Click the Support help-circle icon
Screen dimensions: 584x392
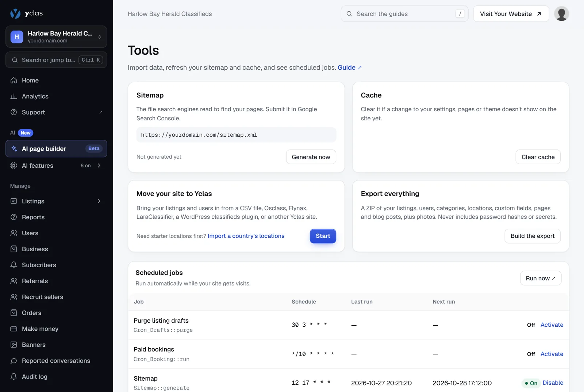[14, 112]
